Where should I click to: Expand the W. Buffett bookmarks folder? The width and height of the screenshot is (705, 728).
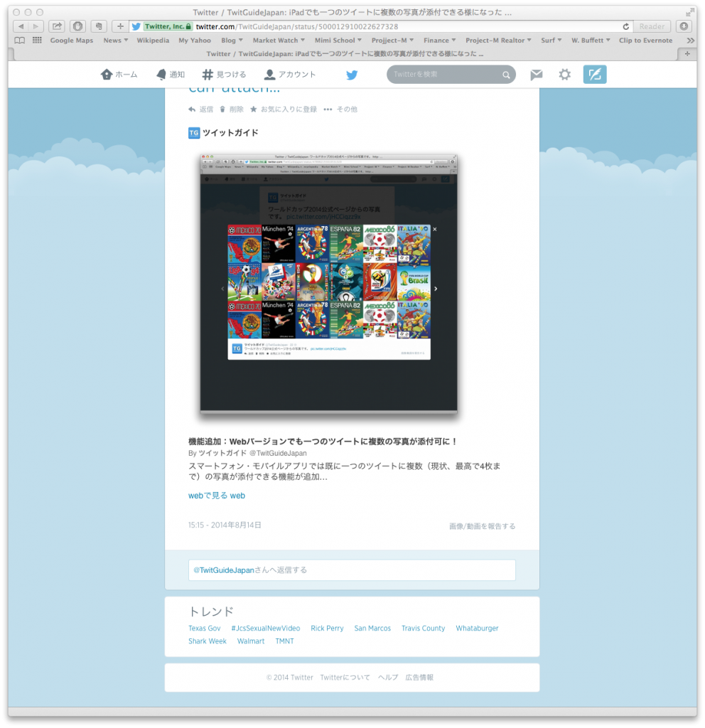click(x=591, y=41)
